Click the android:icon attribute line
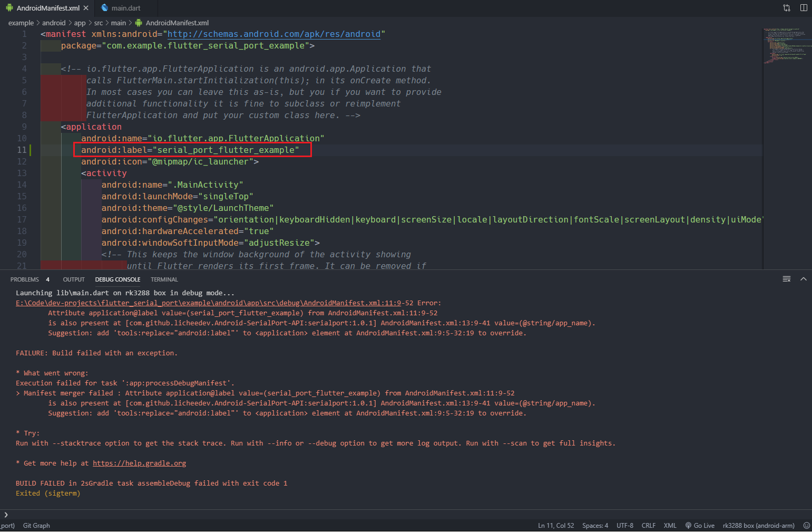812x532 pixels. click(x=170, y=162)
